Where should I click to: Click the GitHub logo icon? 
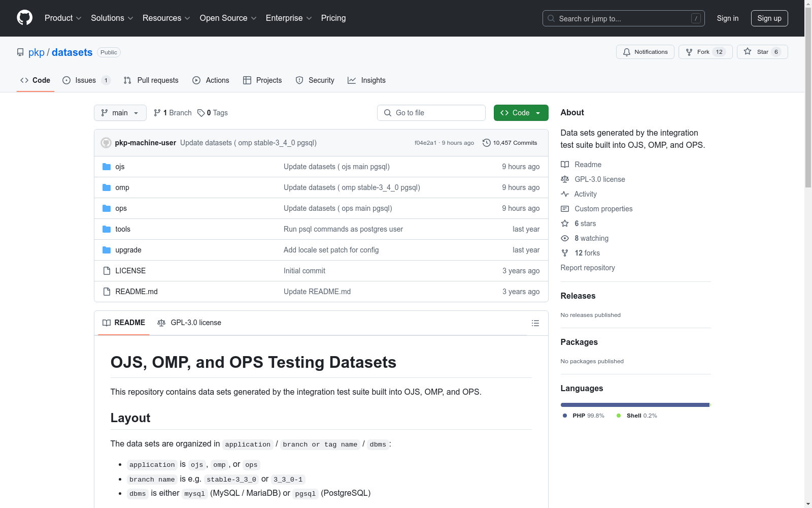(x=24, y=18)
